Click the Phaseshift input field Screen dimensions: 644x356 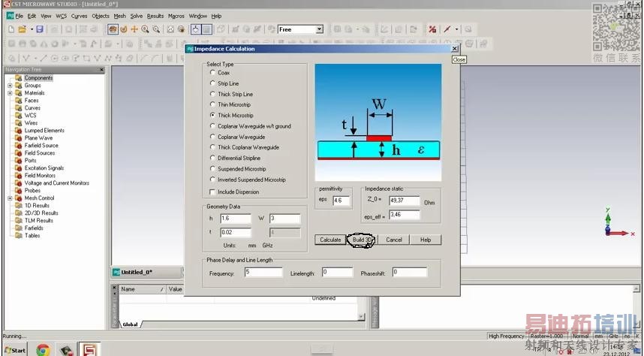(x=410, y=272)
